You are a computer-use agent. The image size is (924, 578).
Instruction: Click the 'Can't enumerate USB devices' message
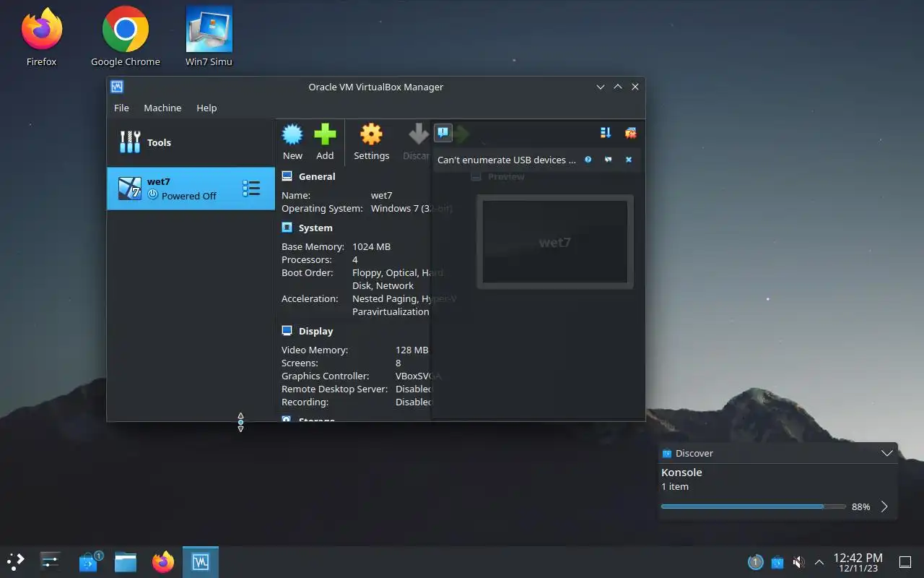click(x=507, y=160)
